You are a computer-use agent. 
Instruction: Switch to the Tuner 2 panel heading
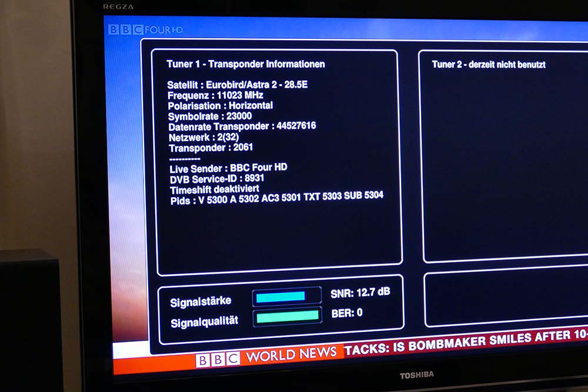pyautogui.click(x=488, y=64)
